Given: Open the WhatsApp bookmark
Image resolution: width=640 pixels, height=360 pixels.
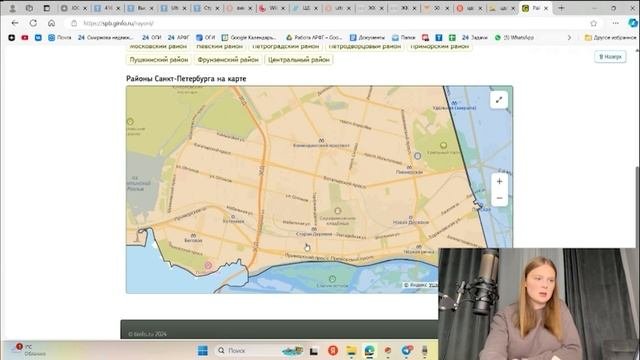Looking at the screenshot, I should pos(514,38).
